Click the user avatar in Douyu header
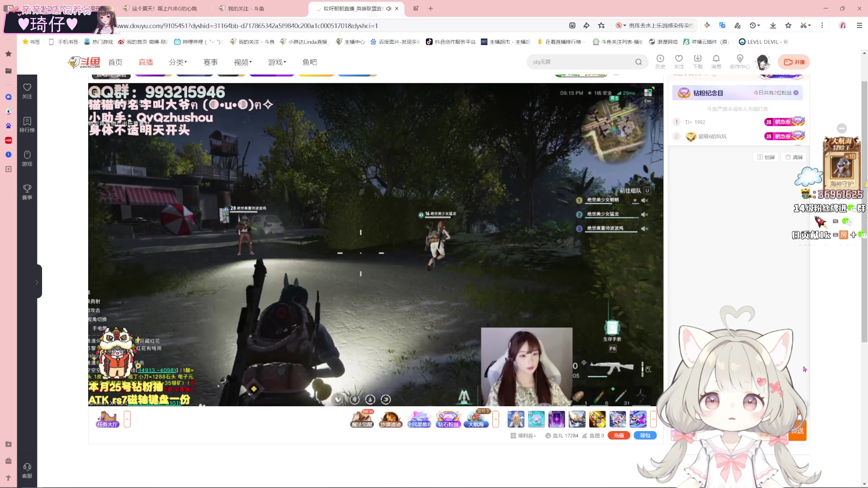This screenshot has height=488, width=868. pyautogui.click(x=763, y=62)
